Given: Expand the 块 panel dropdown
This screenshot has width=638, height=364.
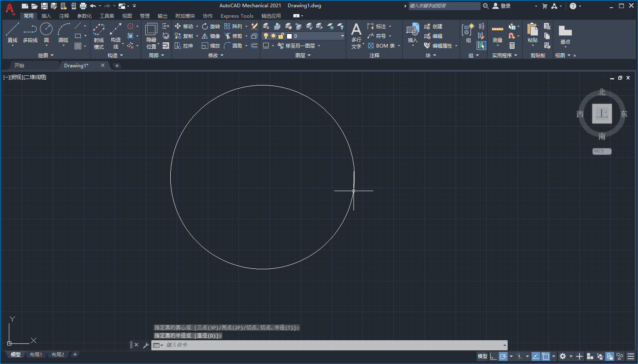Looking at the screenshot, I should pos(431,55).
